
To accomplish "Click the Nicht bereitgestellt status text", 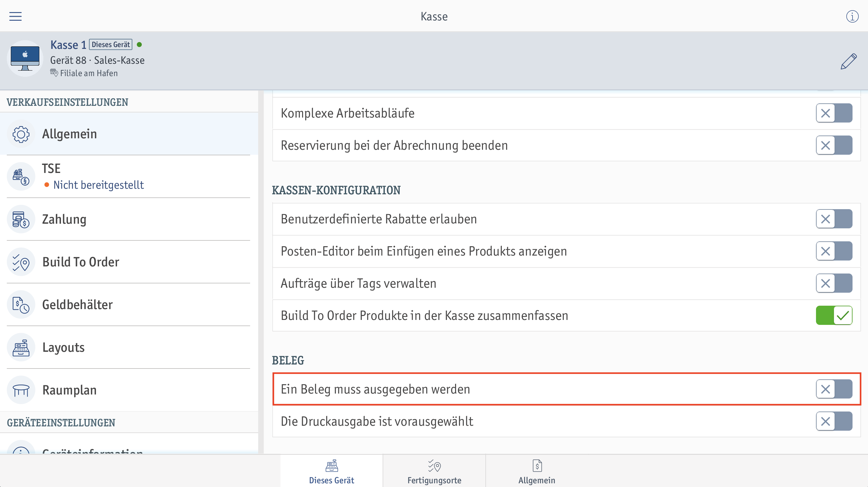I will (x=98, y=185).
